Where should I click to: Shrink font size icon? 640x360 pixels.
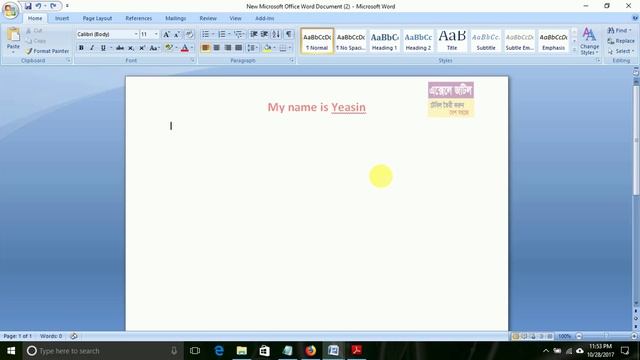point(177,34)
